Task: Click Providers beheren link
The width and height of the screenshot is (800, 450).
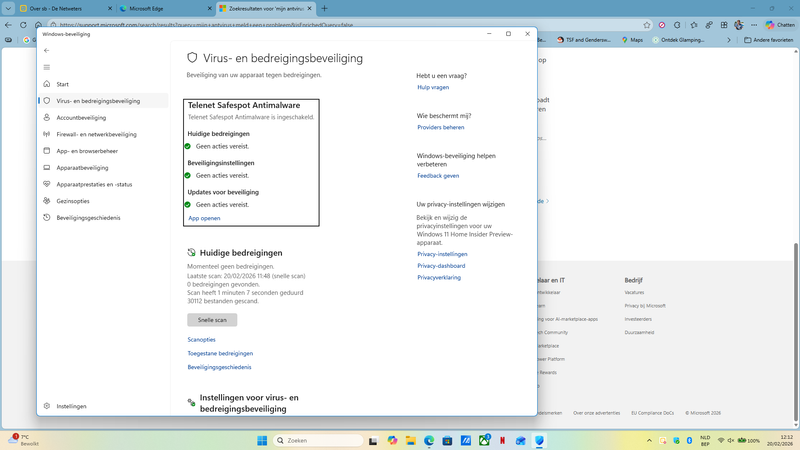Action: [441, 128]
